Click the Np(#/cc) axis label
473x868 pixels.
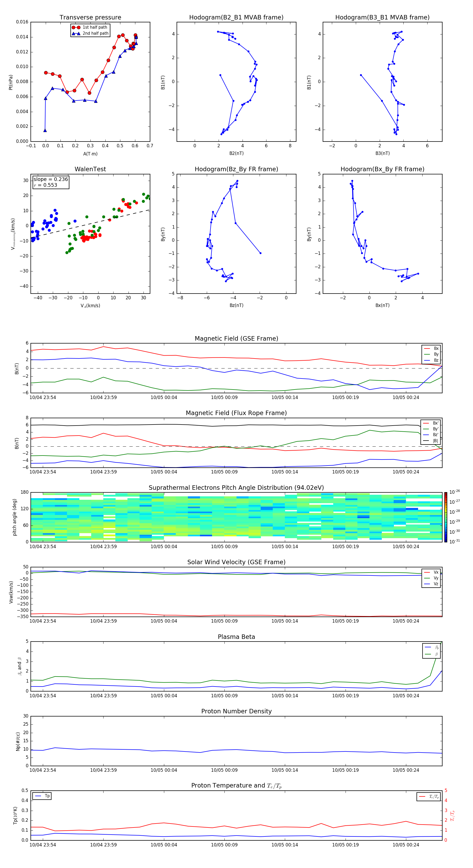click(18, 741)
